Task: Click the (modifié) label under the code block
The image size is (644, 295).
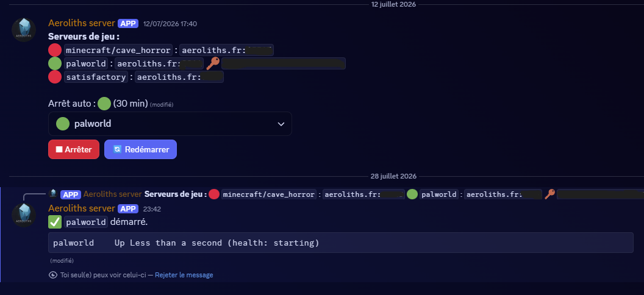Action: tap(62, 260)
